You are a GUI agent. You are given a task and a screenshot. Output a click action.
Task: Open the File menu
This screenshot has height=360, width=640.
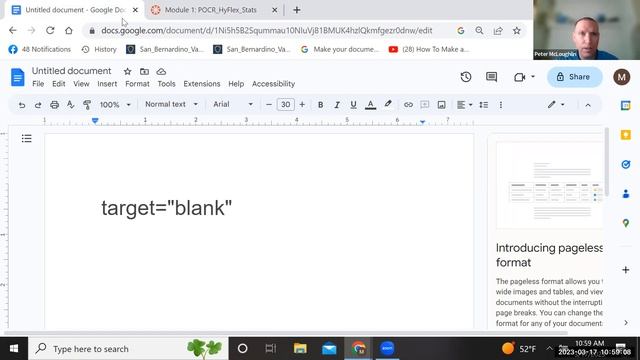click(38, 84)
